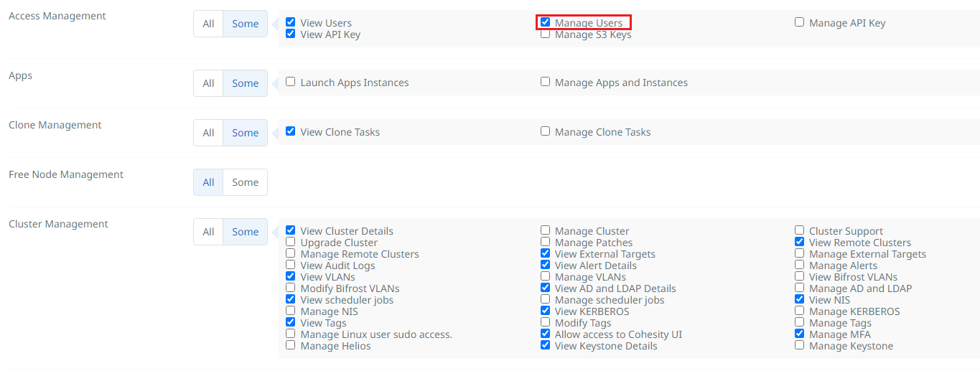The width and height of the screenshot is (980, 371).
Task: Check the Upgrade Cluster checkbox
Action: pyautogui.click(x=290, y=242)
